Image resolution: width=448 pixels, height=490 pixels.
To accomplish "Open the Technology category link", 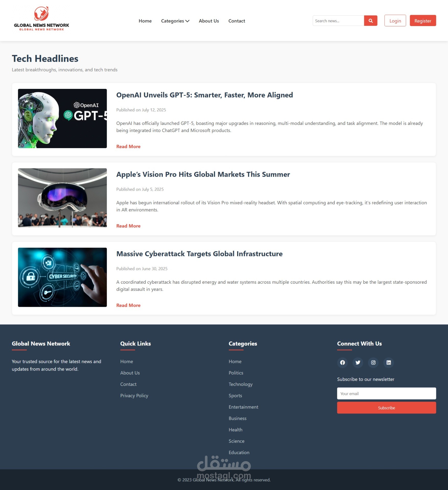I will point(240,384).
